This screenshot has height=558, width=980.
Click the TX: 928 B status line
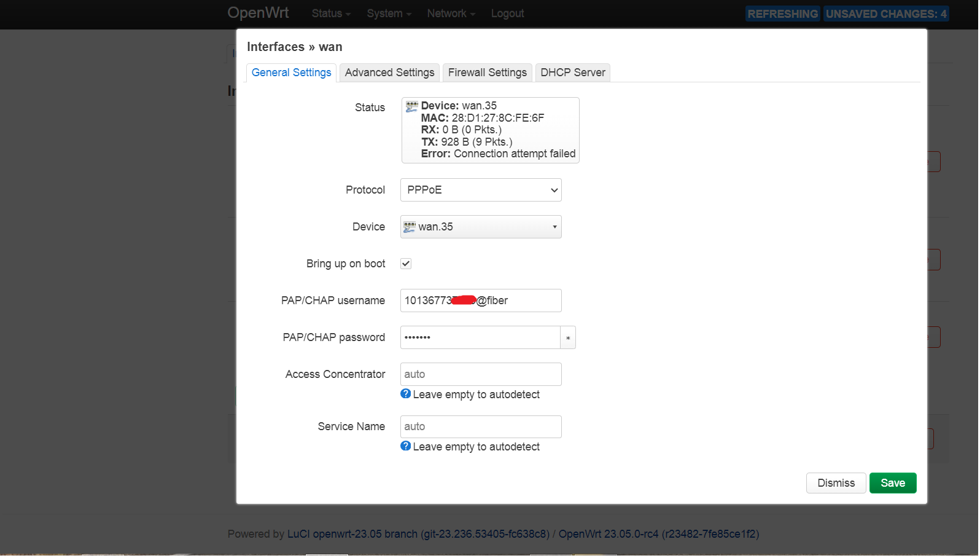pyautogui.click(x=467, y=143)
